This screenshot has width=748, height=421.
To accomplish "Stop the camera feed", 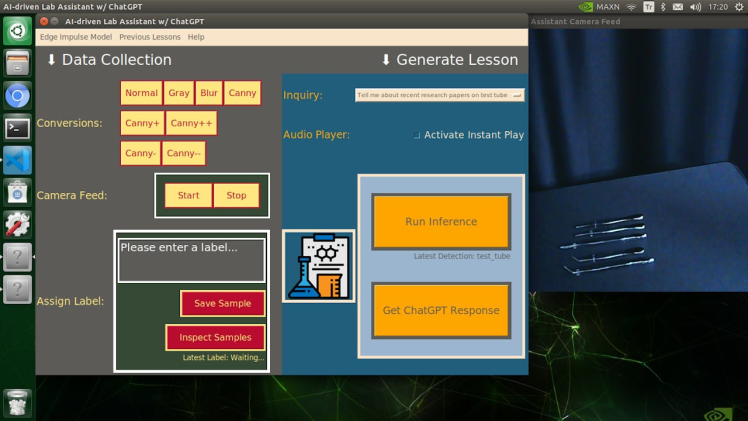I will coord(236,195).
